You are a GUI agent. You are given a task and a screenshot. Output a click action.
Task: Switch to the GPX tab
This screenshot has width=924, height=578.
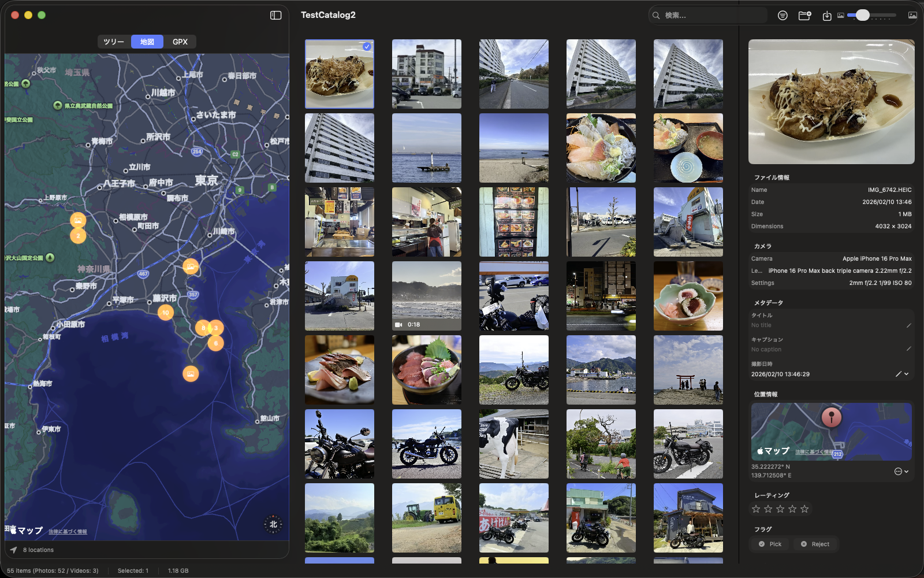coord(180,41)
